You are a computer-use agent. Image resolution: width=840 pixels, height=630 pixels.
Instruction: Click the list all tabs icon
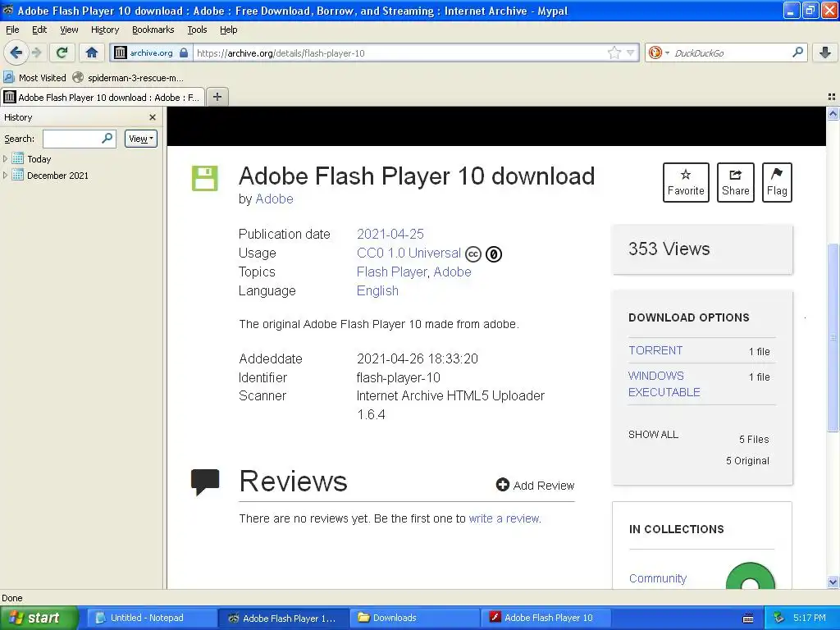click(832, 97)
